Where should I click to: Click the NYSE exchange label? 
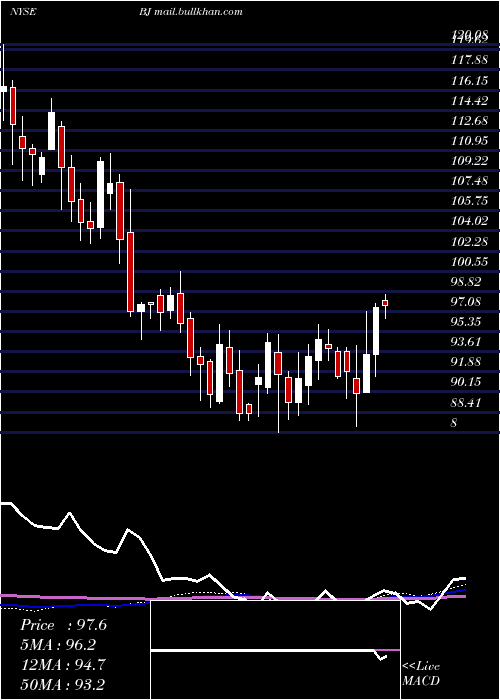23,12
